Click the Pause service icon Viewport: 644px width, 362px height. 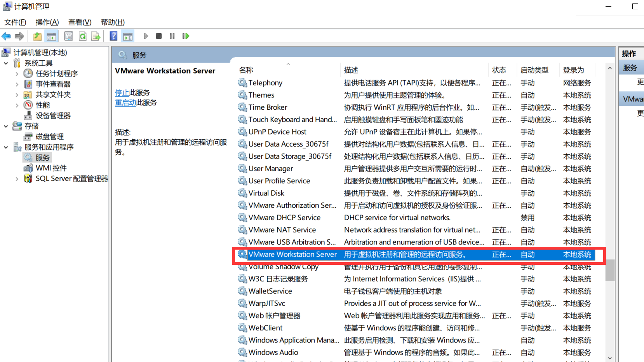pos(172,36)
